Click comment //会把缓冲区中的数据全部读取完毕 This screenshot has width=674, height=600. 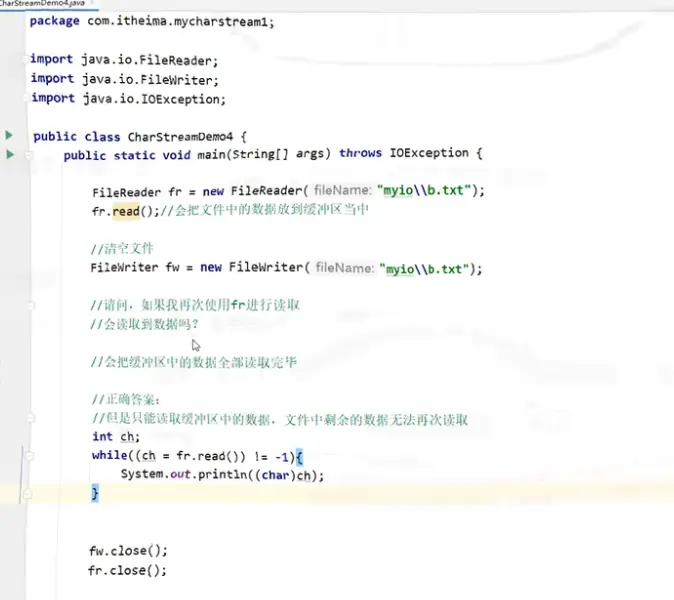pos(194,362)
